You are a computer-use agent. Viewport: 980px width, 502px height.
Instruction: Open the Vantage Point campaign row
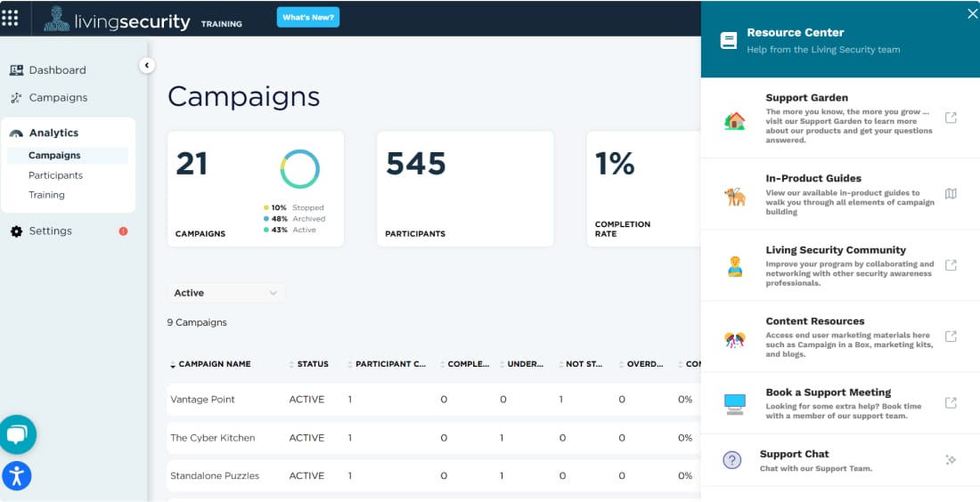434,400
